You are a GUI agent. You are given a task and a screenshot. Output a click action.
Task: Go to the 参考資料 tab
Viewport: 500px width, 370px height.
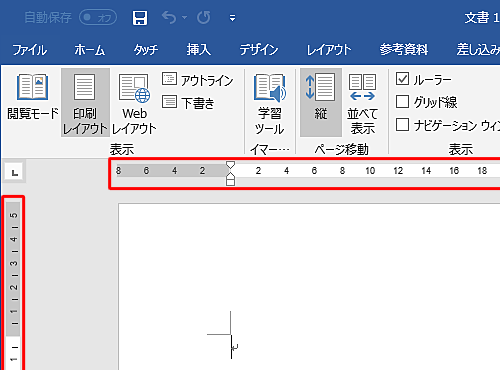click(404, 50)
